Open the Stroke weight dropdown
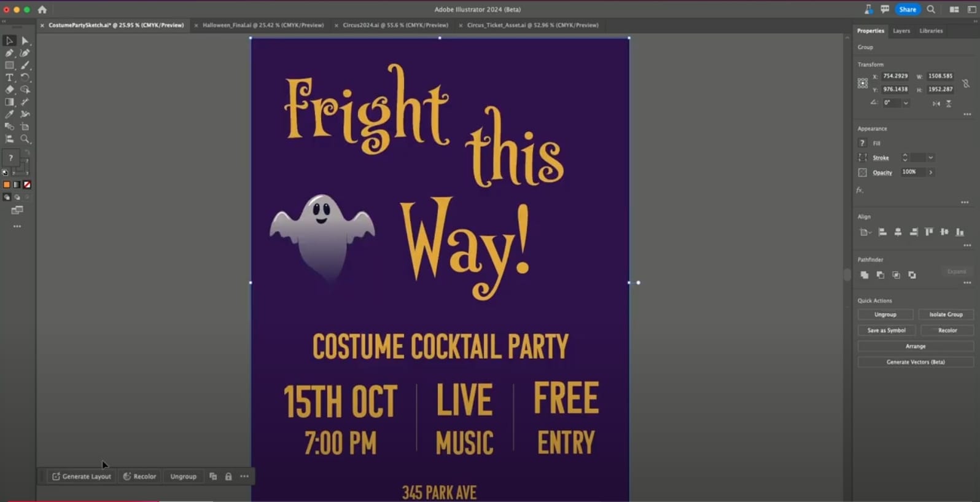 tap(931, 158)
